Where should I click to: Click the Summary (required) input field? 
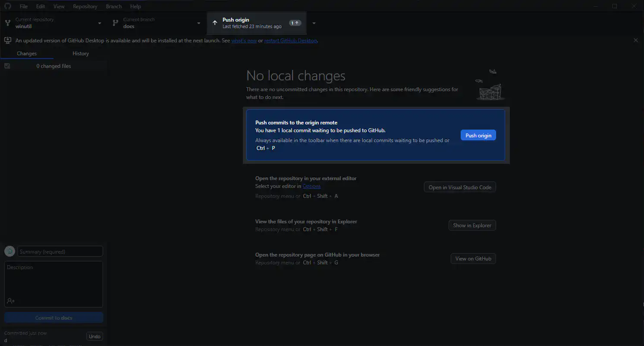pyautogui.click(x=60, y=251)
